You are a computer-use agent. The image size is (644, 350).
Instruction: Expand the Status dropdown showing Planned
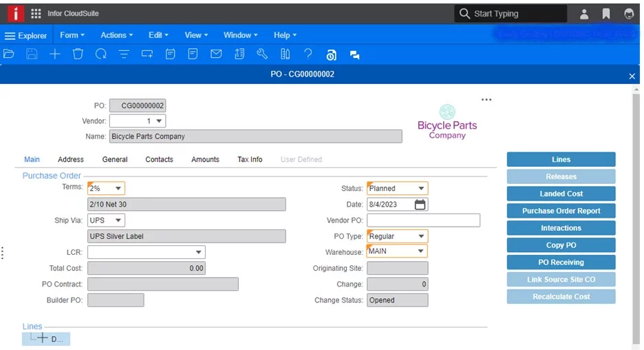pos(420,188)
